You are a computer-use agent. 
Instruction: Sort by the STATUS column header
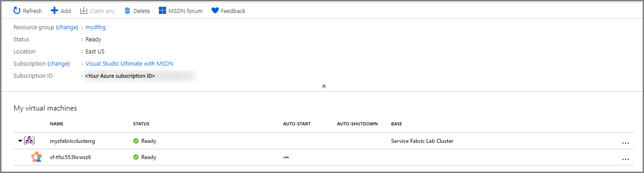pyautogui.click(x=141, y=124)
